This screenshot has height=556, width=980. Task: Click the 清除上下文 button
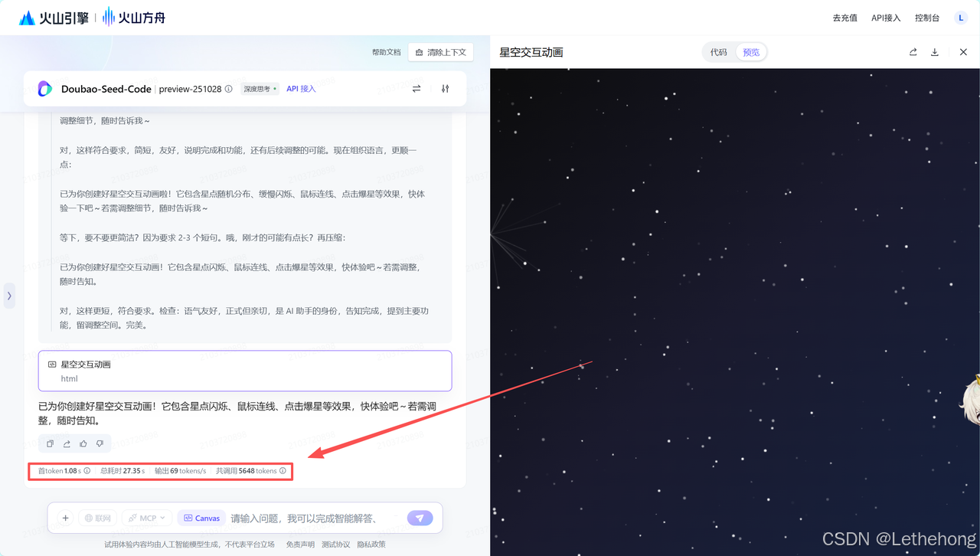(x=441, y=52)
